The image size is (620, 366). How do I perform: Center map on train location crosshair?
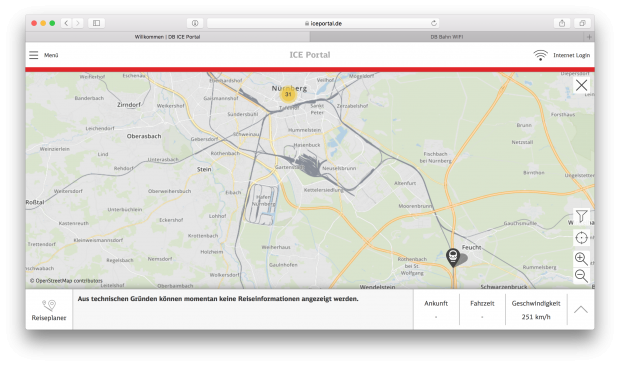pos(581,238)
